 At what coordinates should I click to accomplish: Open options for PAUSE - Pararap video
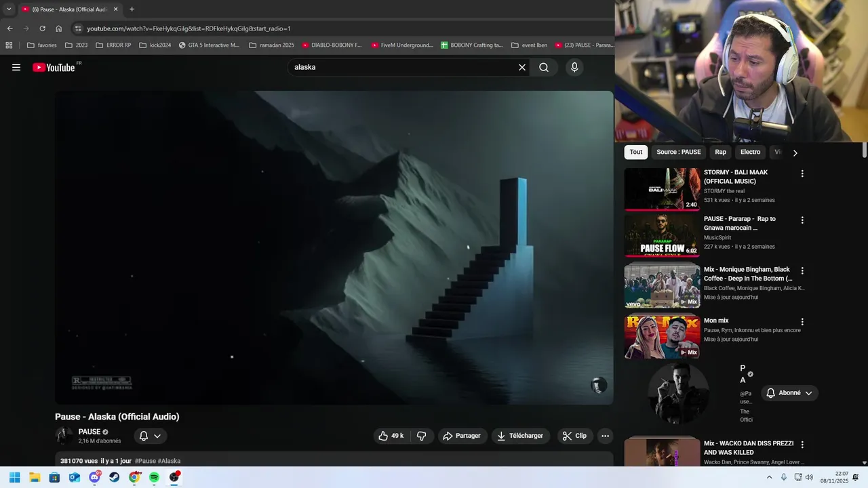pyautogui.click(x=802, y=220)
